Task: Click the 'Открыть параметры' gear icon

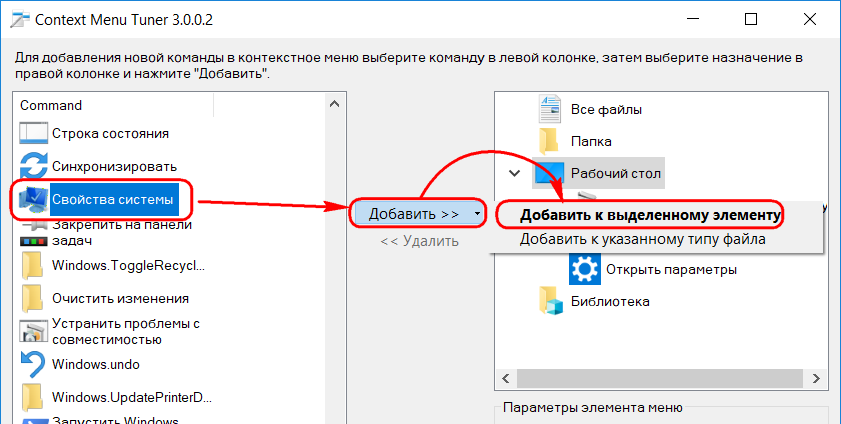Action: point(584,269)
